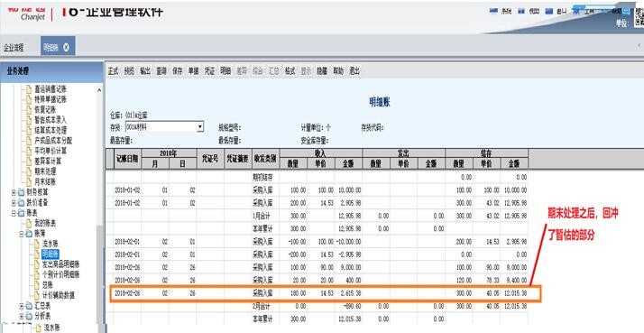Click 退出 to exit the ledger
Image resolution: width=644 pixels, height=333 pixels.
pyautogui.click(x=354, y=71)
